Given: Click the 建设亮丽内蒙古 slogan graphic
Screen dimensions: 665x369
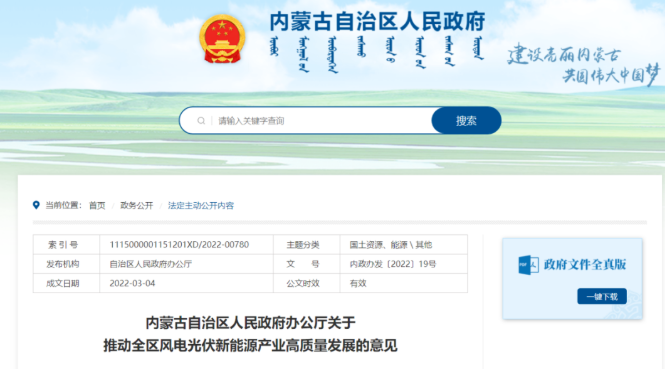Looking at the screenshot, I should click(584, 64).
